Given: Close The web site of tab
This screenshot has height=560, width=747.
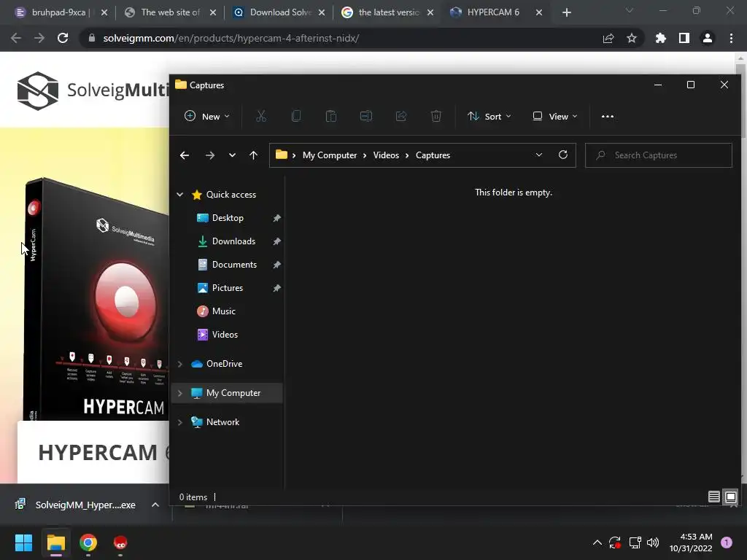Looking at the screenshot, I should pyautogui.click(x=213, y=12).
